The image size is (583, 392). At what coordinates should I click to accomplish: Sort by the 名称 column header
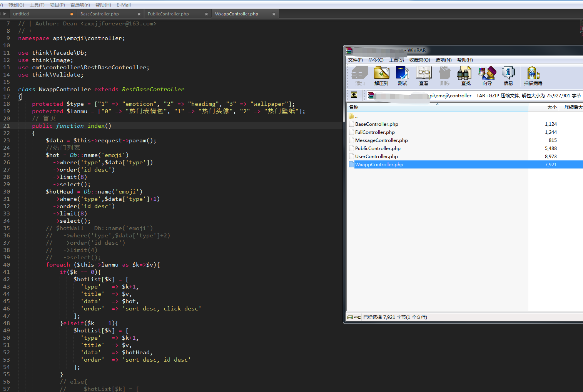tap(437, 107)
